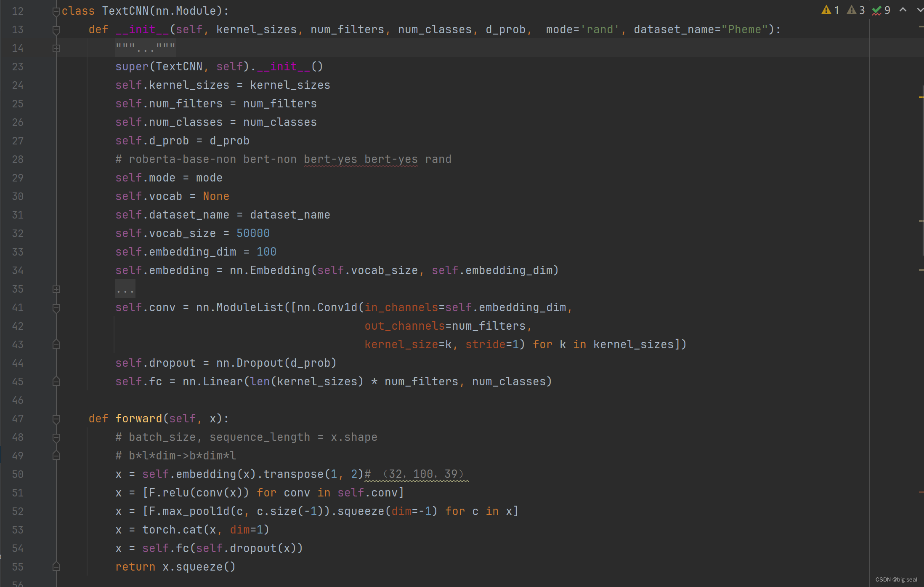Expand the folded code block at line 35

56,289
